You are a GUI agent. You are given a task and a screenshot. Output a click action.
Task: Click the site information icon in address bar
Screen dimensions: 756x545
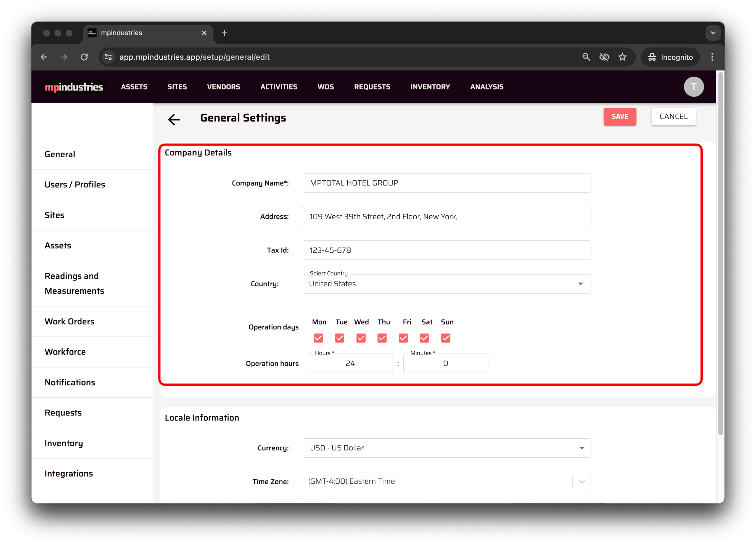(108, 57)
